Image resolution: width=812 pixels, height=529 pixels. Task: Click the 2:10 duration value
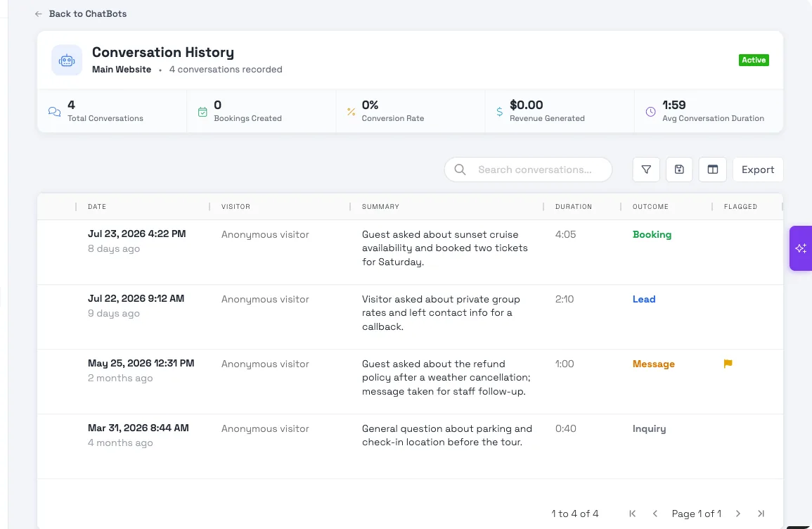pyautogui.click(x=565, y=300)
